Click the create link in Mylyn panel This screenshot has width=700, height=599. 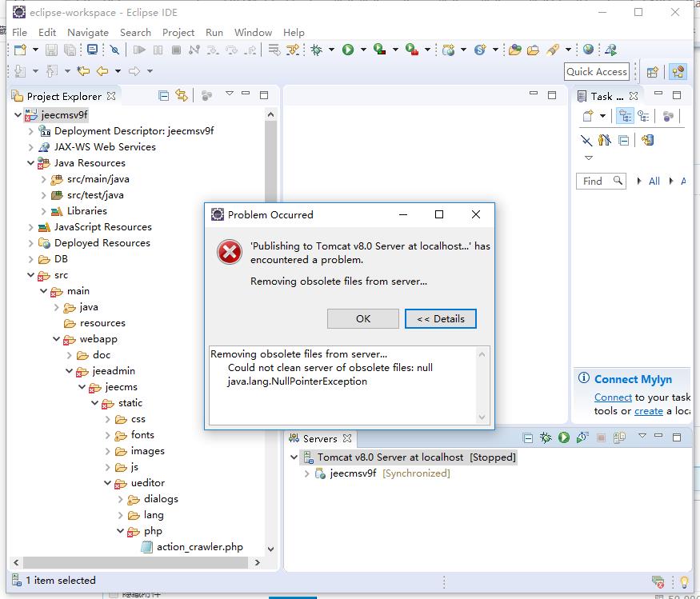[x=649, y=411]
